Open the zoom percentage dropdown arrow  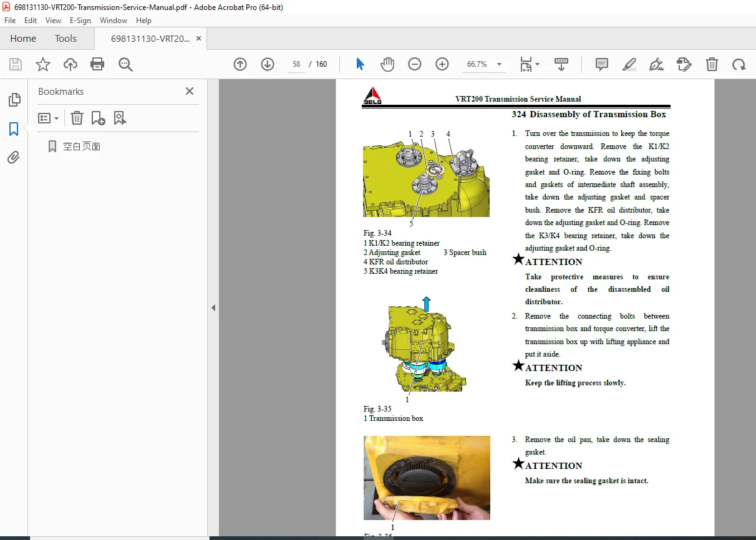(x=499, y=64)
